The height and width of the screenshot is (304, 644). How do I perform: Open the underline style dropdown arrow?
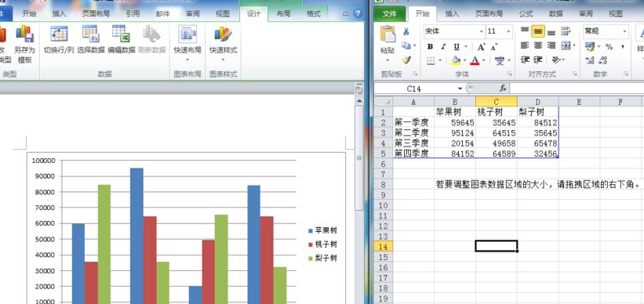pyautogui.click(x=465, y=47)
